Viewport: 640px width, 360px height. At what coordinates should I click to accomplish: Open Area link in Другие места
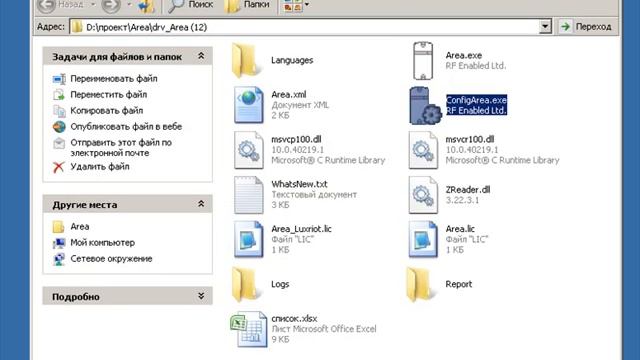tap(80, 227)
